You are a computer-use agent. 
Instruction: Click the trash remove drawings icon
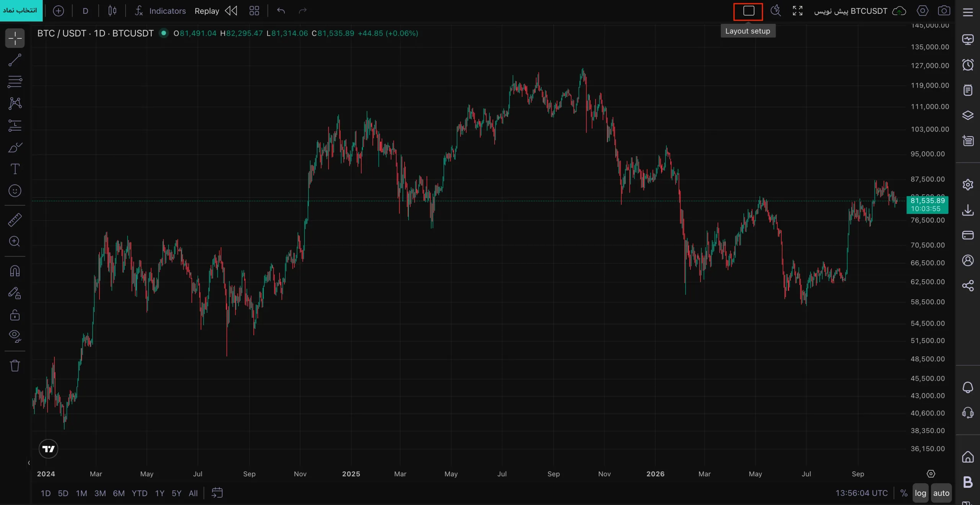[15, 366]
